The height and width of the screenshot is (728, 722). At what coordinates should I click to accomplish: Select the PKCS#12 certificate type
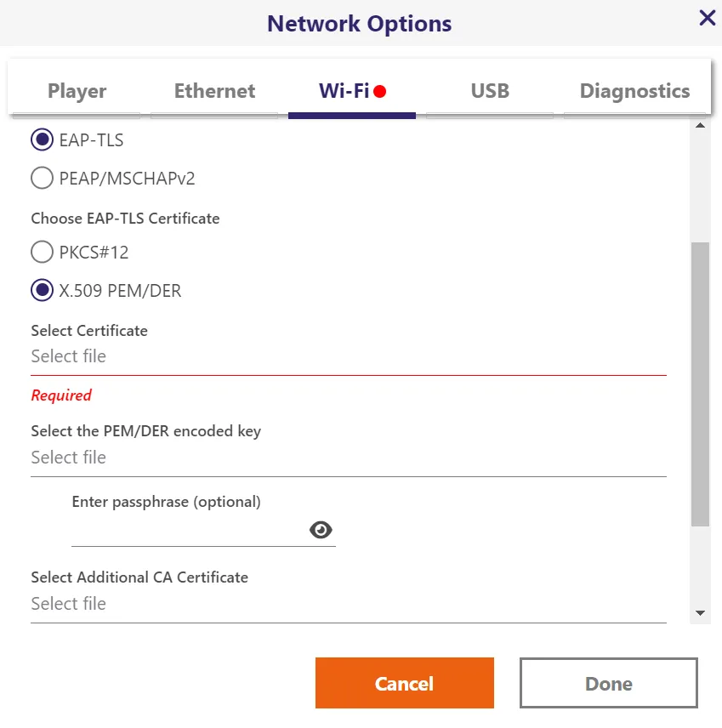(x=42, y=252)
